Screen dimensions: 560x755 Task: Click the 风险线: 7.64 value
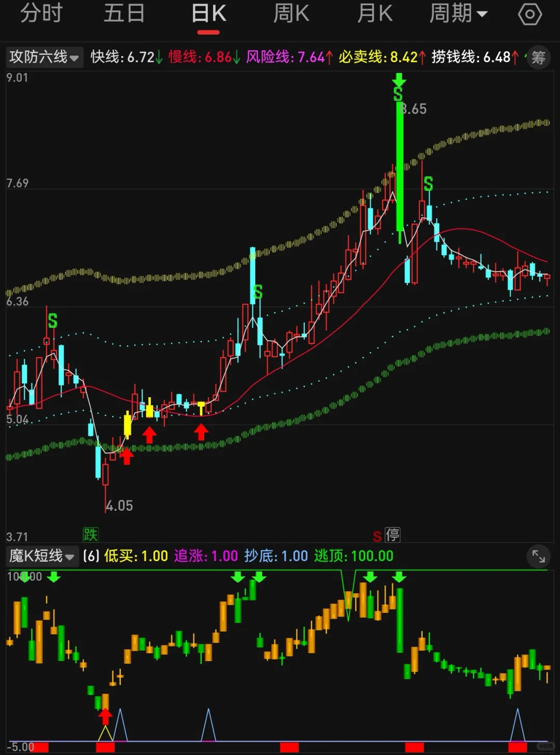tap(289, 57)
